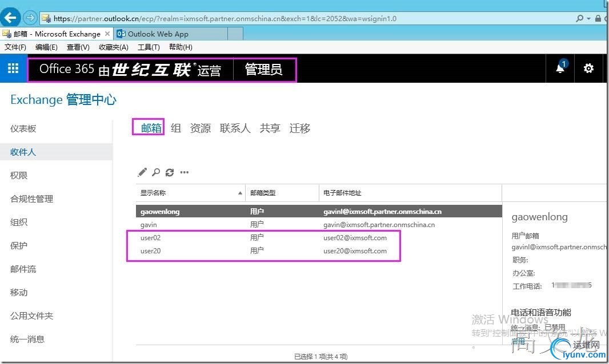This screenshot has height=364, width=609.
Task: Click the browser back arrow button
Action: [10, 18]
